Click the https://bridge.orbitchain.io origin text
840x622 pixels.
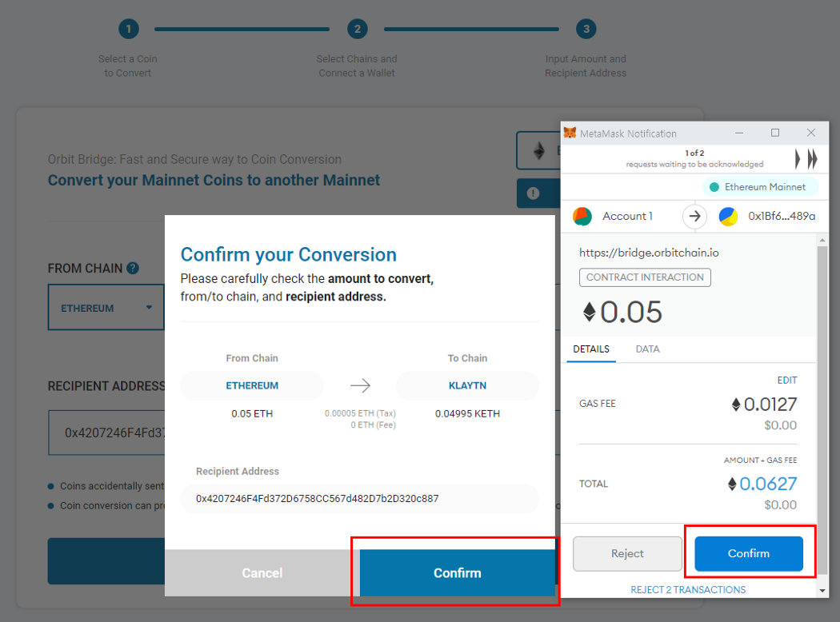649,253
